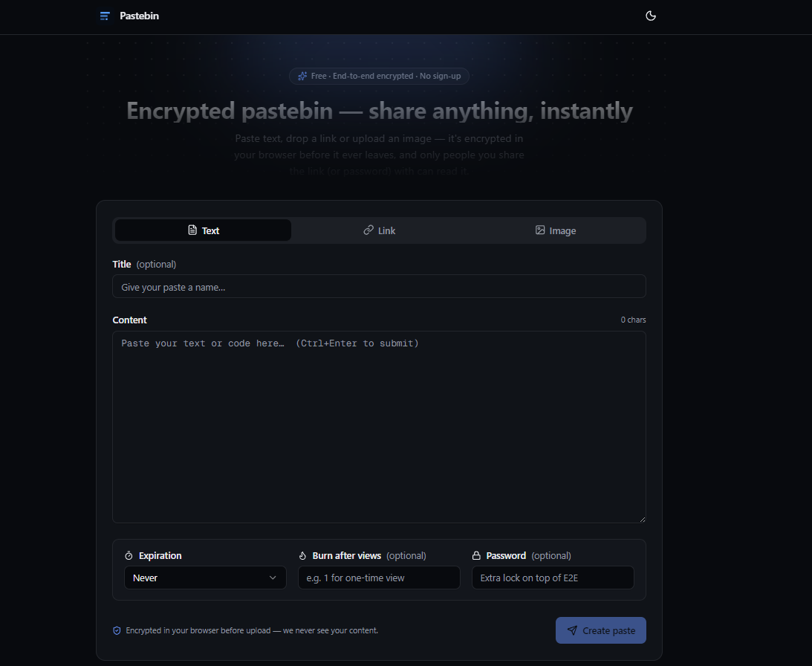Click the picture icon on the Image tab
Viewport: 812px width, 666px height.
click(x=539, y=230)
